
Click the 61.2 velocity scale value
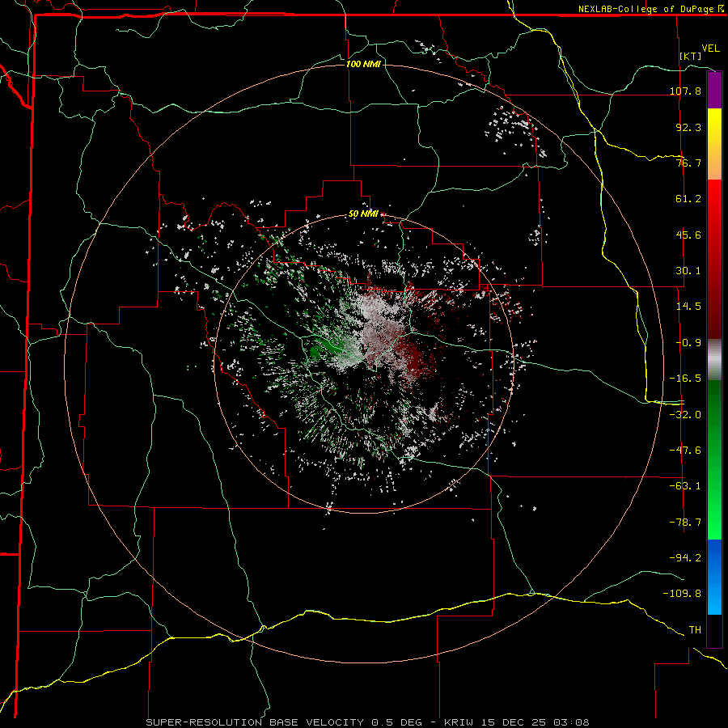click(688, 199)
